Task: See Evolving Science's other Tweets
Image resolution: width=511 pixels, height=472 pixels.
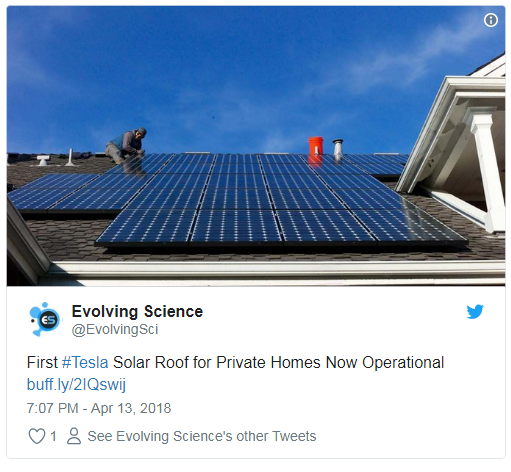Action: [x=202, y=436]
